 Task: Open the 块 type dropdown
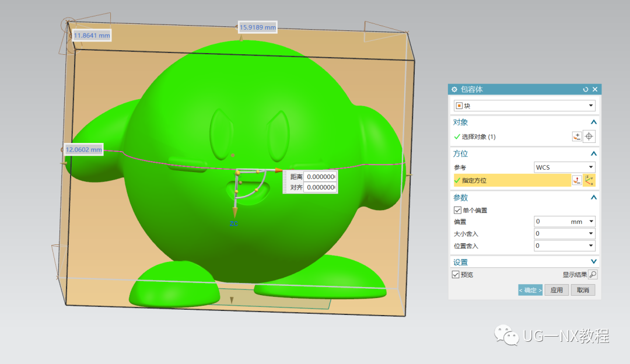pos(524,106)
